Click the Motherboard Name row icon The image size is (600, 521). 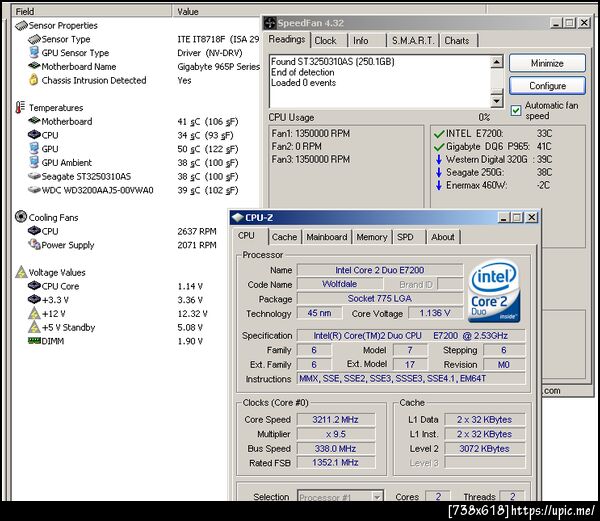(x=34, y=66)
